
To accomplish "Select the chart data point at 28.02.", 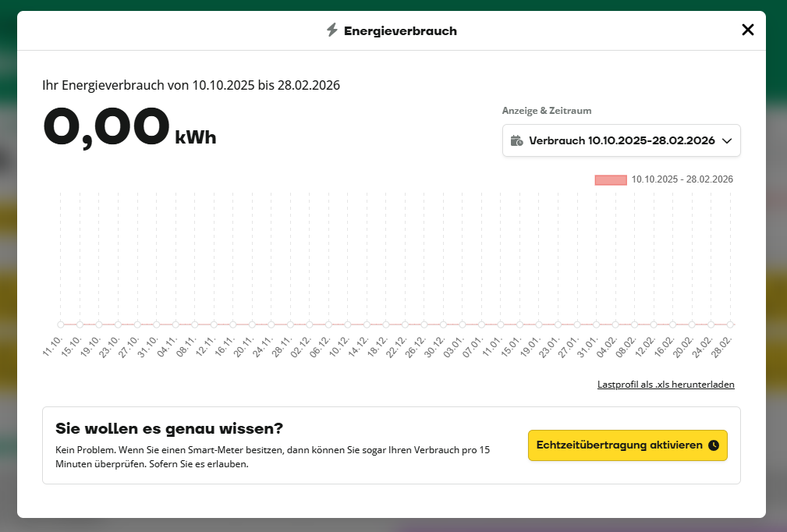I will [x=730, y=325].
